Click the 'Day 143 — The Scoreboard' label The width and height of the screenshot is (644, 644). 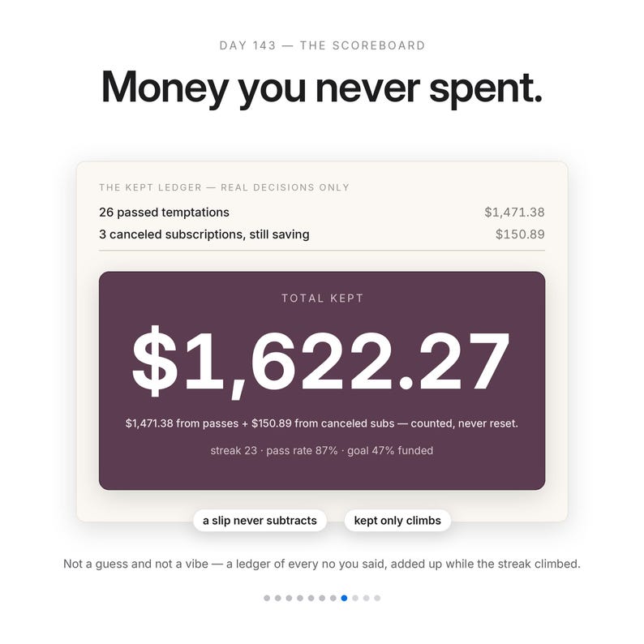[x=322, y=45]
